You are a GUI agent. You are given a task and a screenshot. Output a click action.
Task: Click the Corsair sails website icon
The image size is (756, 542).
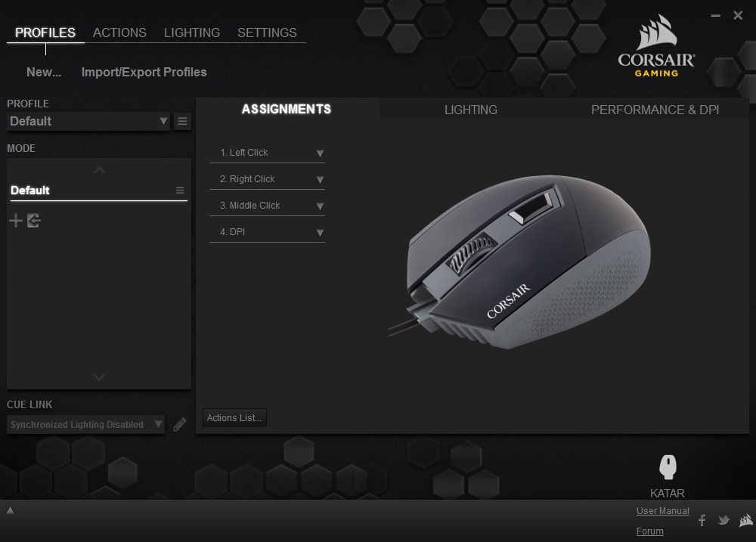coord(746,520)
